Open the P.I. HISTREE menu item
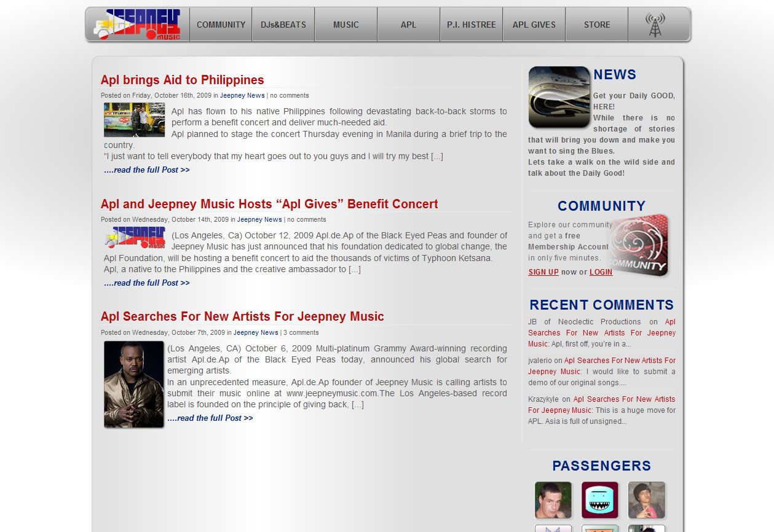Image resolution: width=774 pixels, height=532 pixels. click(x=472, y=25)
